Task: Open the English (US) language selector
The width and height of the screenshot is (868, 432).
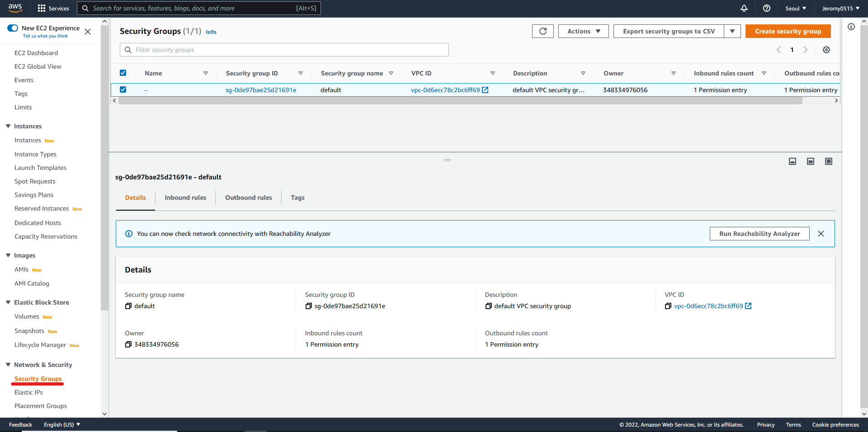Action: pyautogui.click(x=62, y=425)
